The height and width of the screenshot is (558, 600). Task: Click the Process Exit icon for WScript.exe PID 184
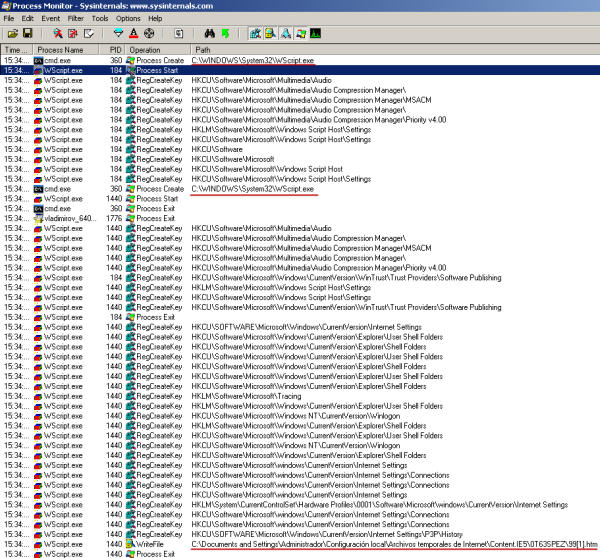131,317
